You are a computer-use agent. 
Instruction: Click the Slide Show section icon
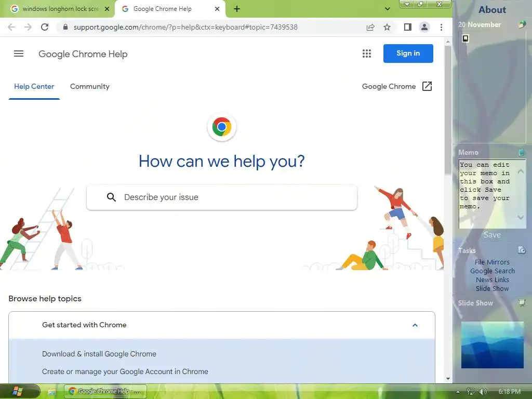(x=522, y=303)
